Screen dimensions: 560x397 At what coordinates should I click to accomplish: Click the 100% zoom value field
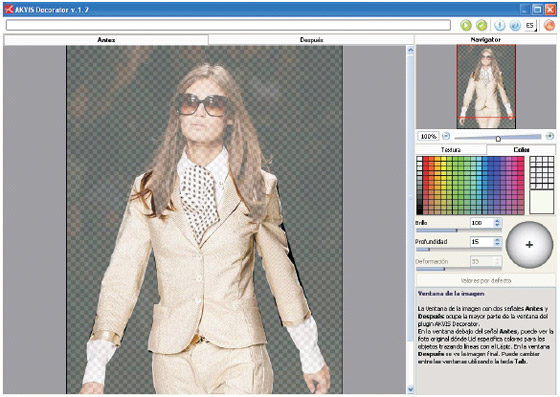(428, 136)
